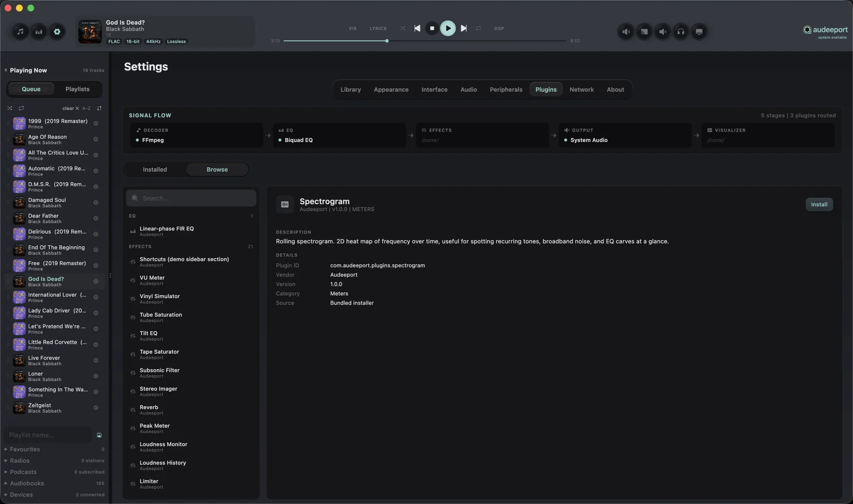Select the Tube Saturation plugin
This screenshot has height=504, width=853.
coord(191,317)
